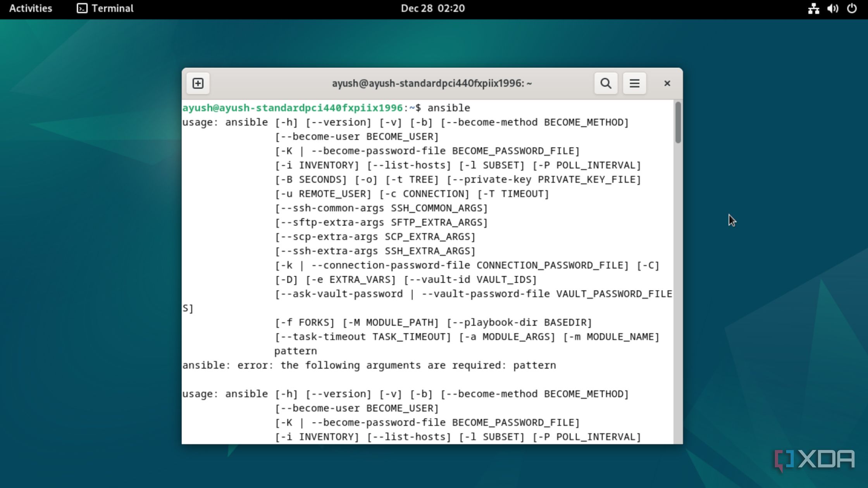Image resolution: width=868 pixels, height=488 pixels.
Task: Click the terminal scrollbar thumb
Action: point(678,122)
